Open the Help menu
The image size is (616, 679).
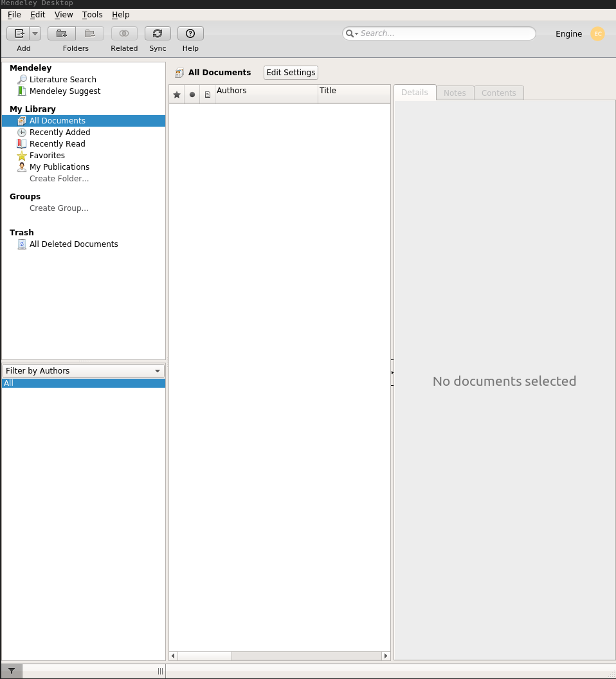(x=120, y=14)
